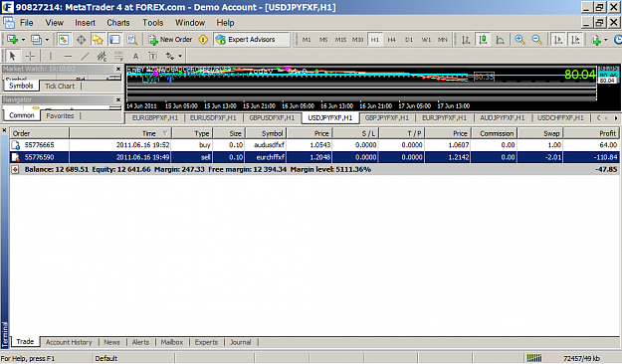This screenshot has width=622, height=364.
Task: Switch to EURJPYFXF,H1 chart tab
Action: coord(444,117)
